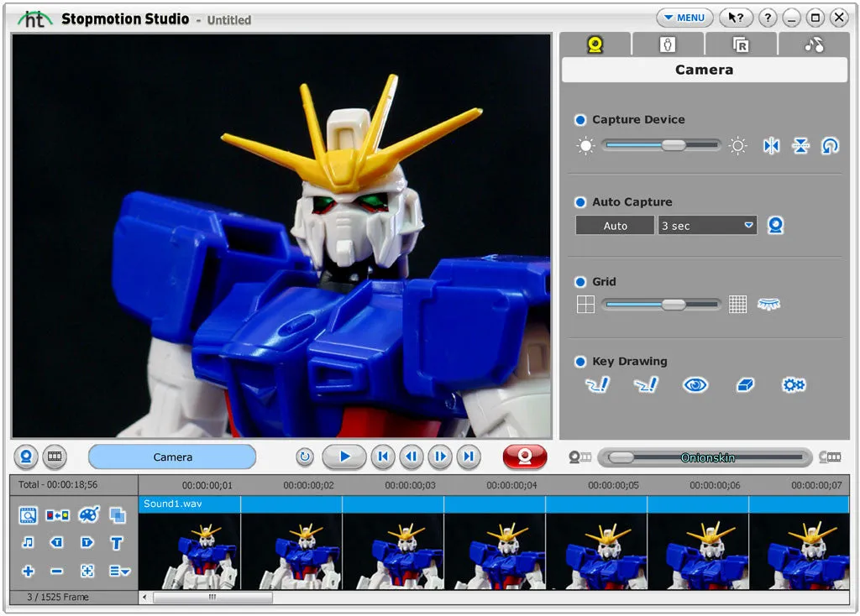Click the magnifier frame preview tool
This screenshot has width=860, height=616.
(28, 514)
